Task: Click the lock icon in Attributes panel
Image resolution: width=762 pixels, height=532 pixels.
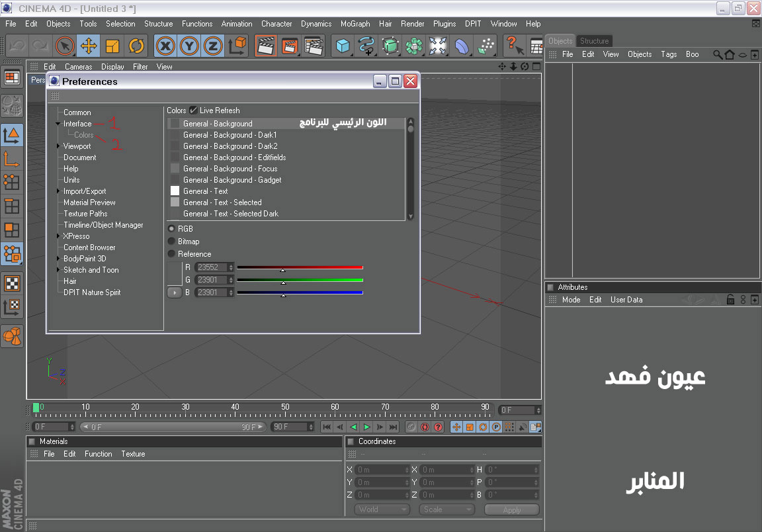Action: (x=730, y=300)
